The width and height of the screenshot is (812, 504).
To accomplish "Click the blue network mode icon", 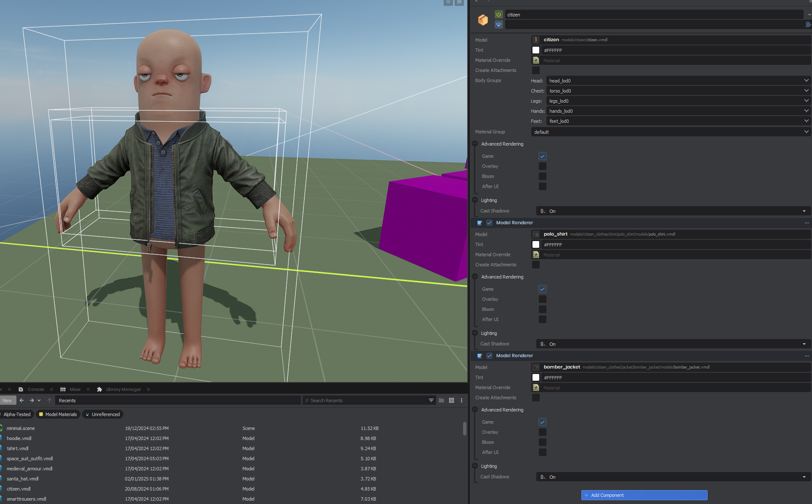I will coord(498,24).
